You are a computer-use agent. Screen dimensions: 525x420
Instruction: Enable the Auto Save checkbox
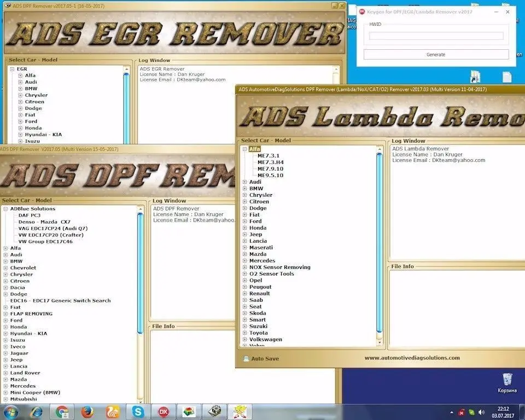[246, 359]
